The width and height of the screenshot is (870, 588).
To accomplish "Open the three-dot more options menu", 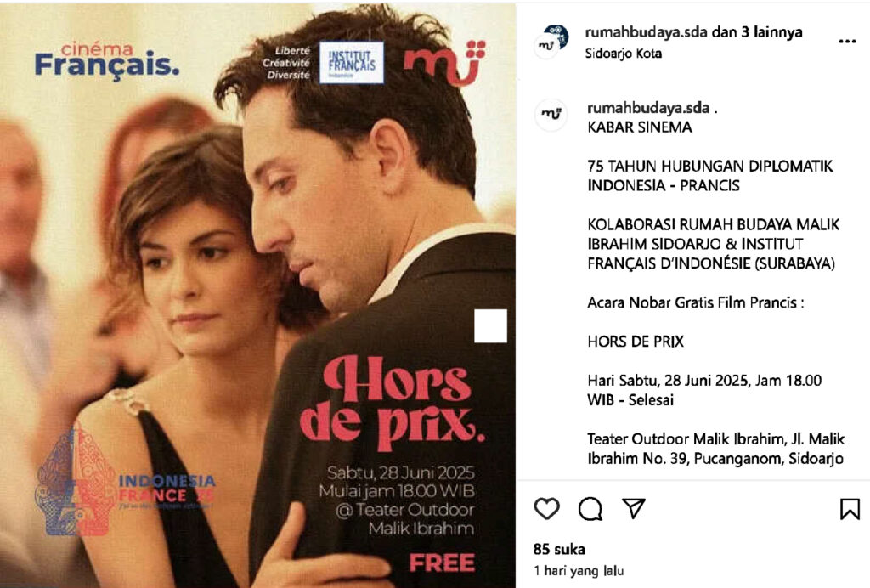I will point(847,42).
